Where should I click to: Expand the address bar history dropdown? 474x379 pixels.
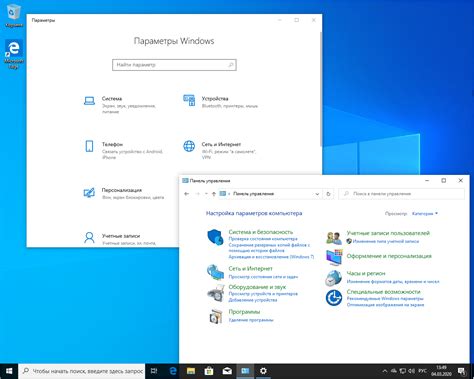(x=317, y=194)
